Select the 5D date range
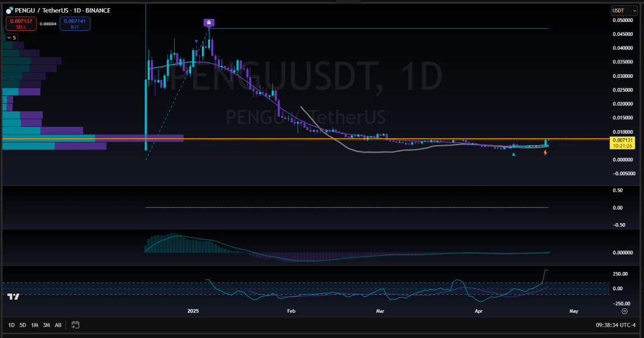The width and height of the screenshot is (644, 338). click(23, 325)
